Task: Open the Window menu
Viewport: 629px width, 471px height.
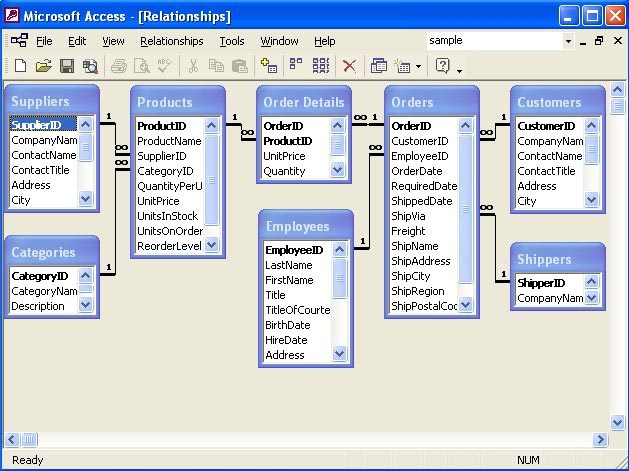Action: pos(279,41)
